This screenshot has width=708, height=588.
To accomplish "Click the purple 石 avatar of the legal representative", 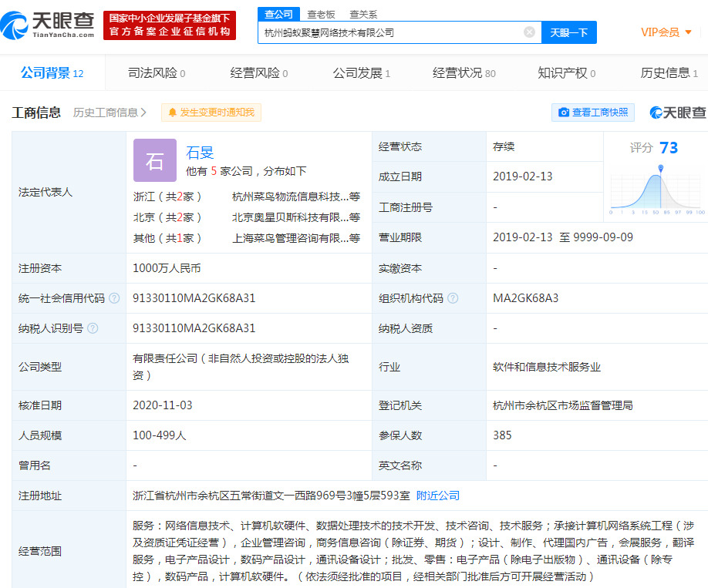I will point(154,160).
